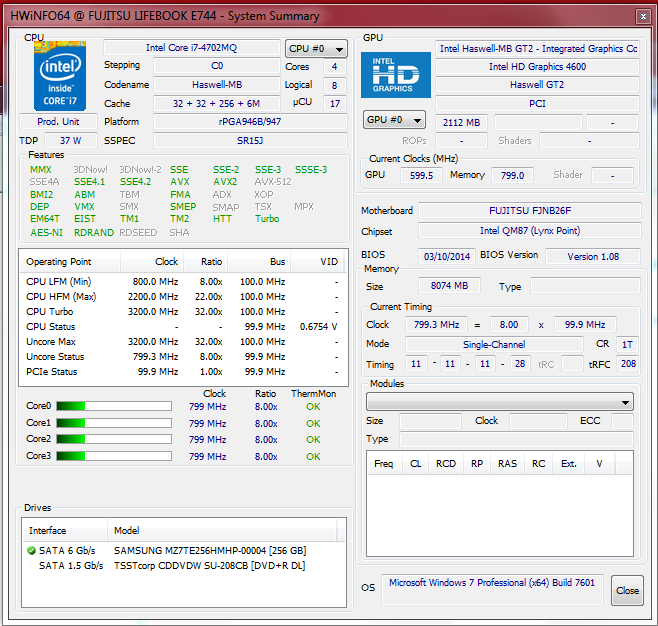
Task: Select the CPU HFM (Max) row
Action: (183, 297)
